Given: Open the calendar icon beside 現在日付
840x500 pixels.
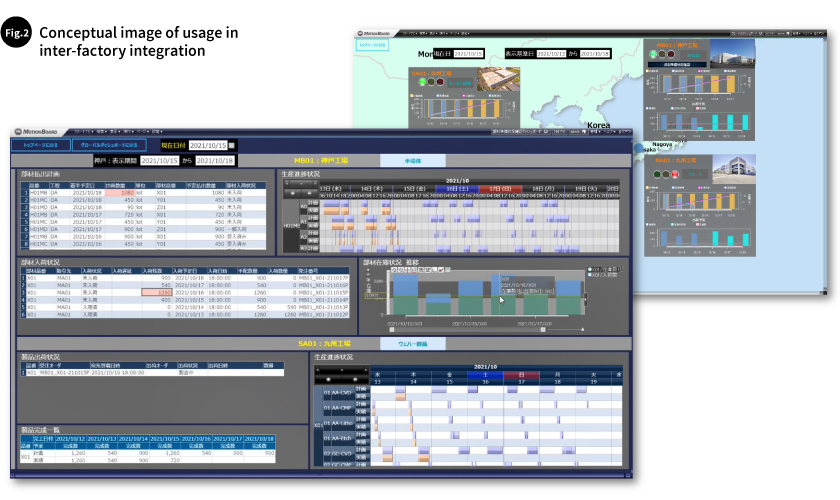Looking at the screenshot, I should pos(232,145).
